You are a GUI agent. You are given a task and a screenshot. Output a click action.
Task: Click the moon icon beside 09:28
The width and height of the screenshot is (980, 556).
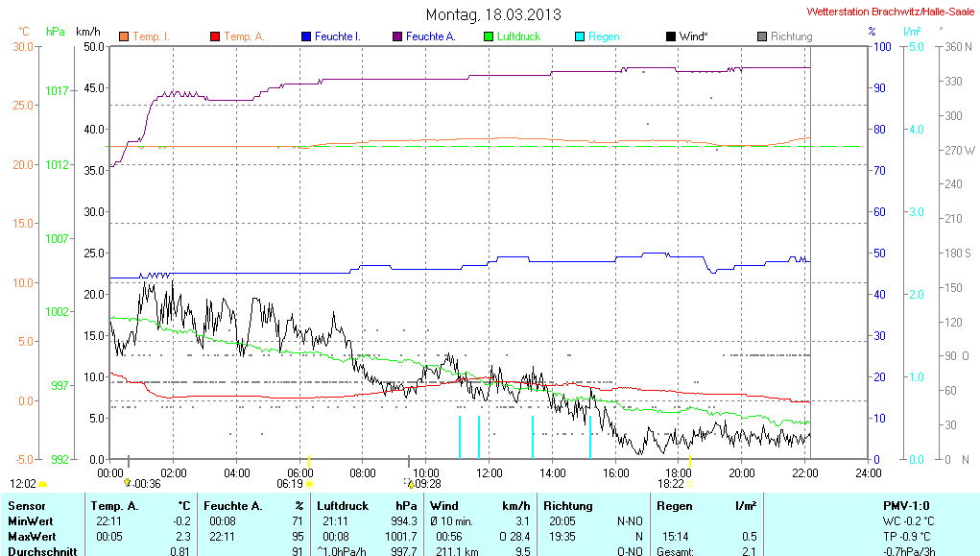click(x=410, y=484)
